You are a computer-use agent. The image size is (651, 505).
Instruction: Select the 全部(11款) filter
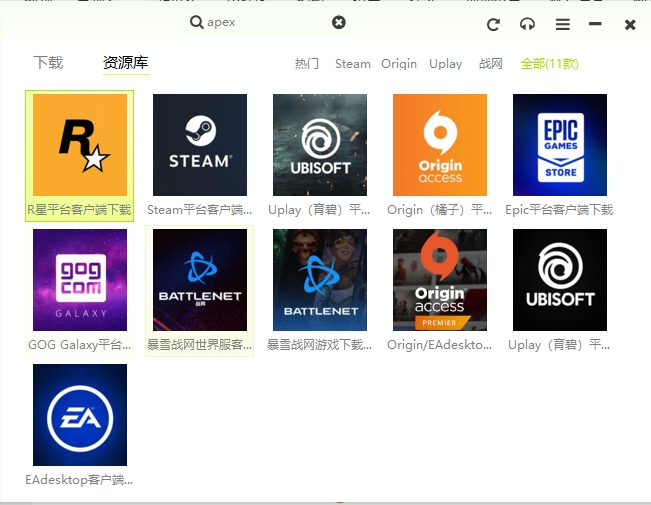click(549, 64)
